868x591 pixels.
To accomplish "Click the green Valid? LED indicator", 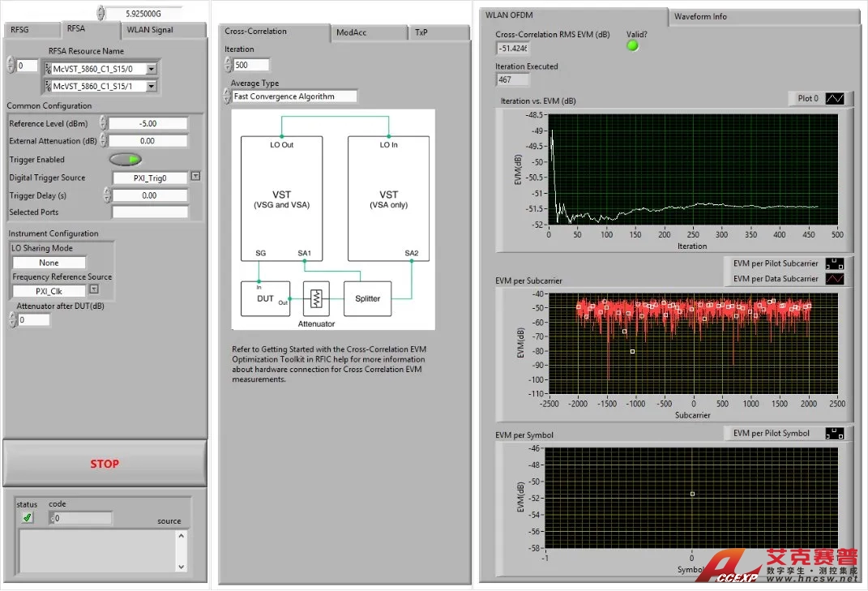I will [633, 46].
